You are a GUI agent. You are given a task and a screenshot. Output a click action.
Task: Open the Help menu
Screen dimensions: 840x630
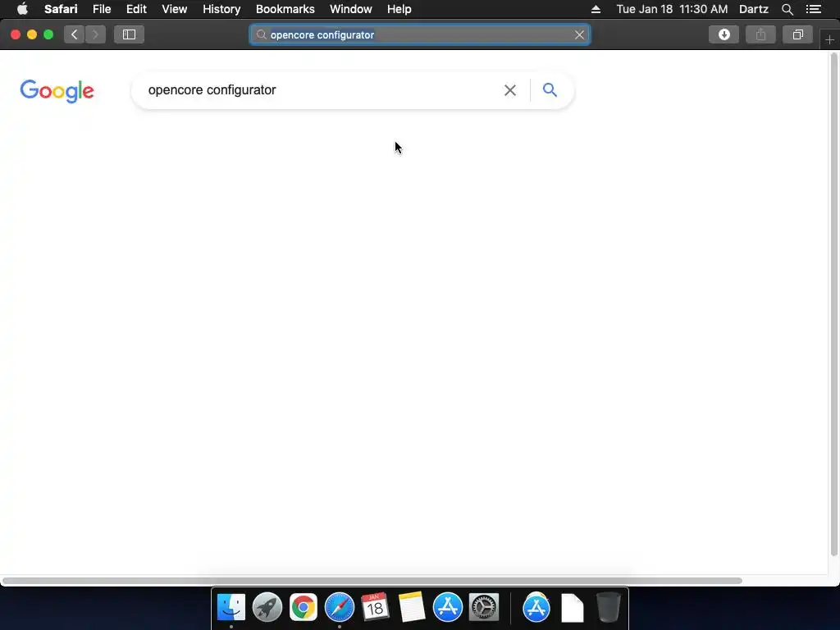point(399,9)
